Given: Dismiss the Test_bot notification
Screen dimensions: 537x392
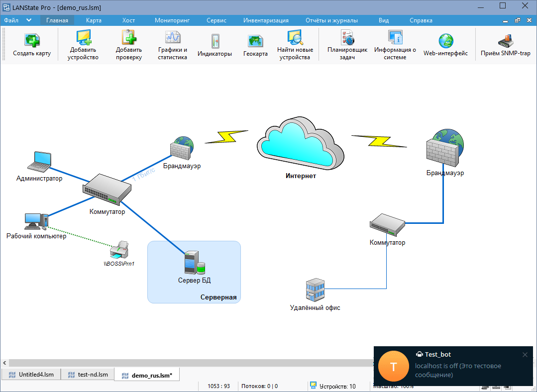Looking at the screenshot, I should pos(525,355).
